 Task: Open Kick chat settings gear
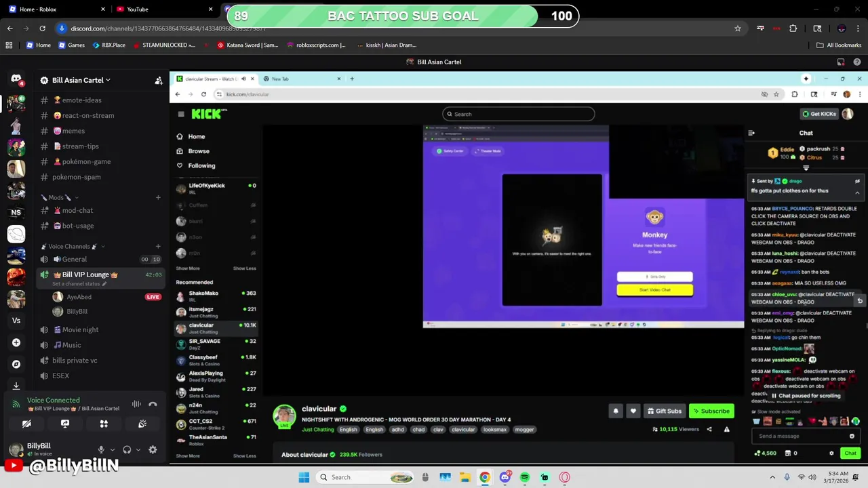(831, 453)
